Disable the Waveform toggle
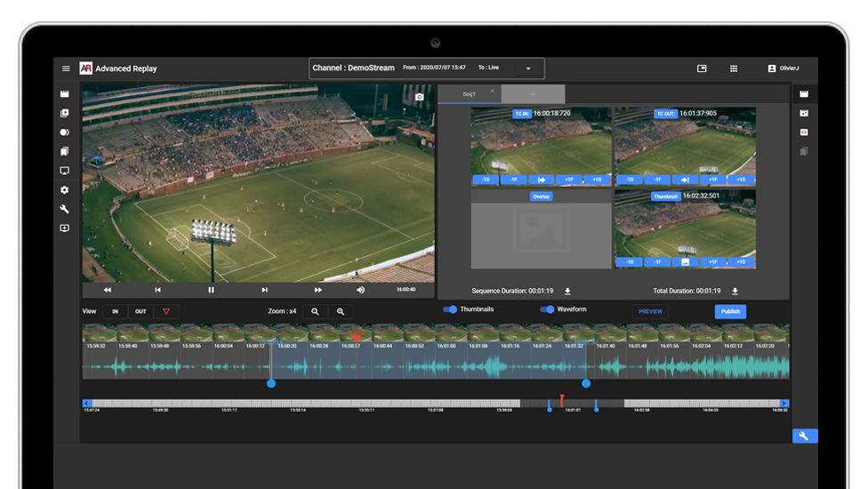 pyautogui.click(x=547, y=309)
